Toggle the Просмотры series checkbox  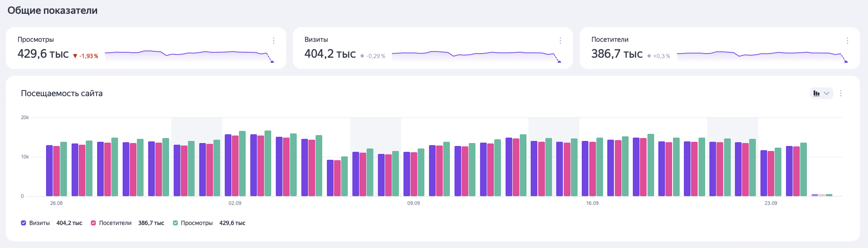click(175, 223)
